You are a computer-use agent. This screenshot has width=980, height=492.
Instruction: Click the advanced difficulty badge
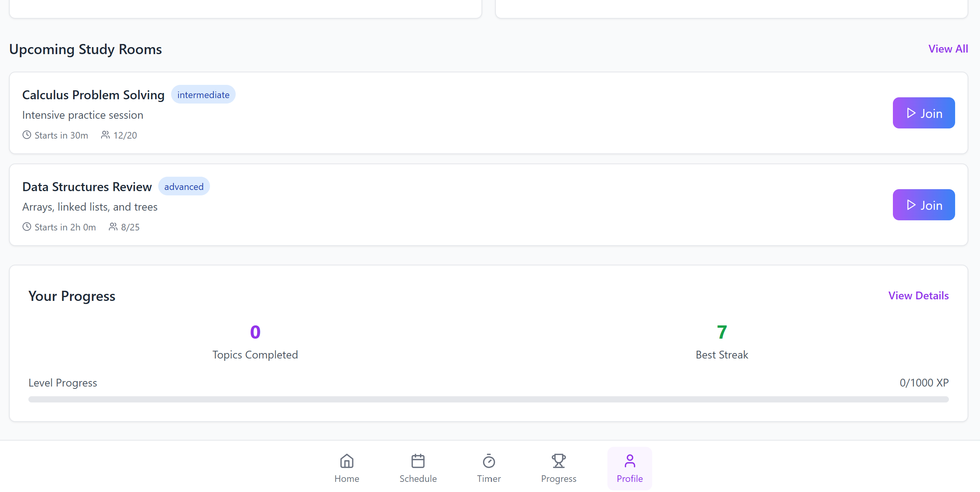pos(184,186)
